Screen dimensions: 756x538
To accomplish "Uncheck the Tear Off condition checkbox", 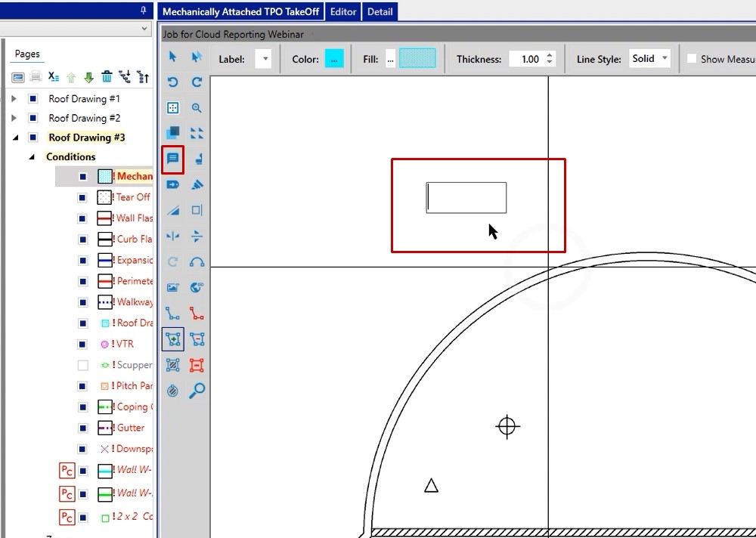I will (x=83, y=197).
